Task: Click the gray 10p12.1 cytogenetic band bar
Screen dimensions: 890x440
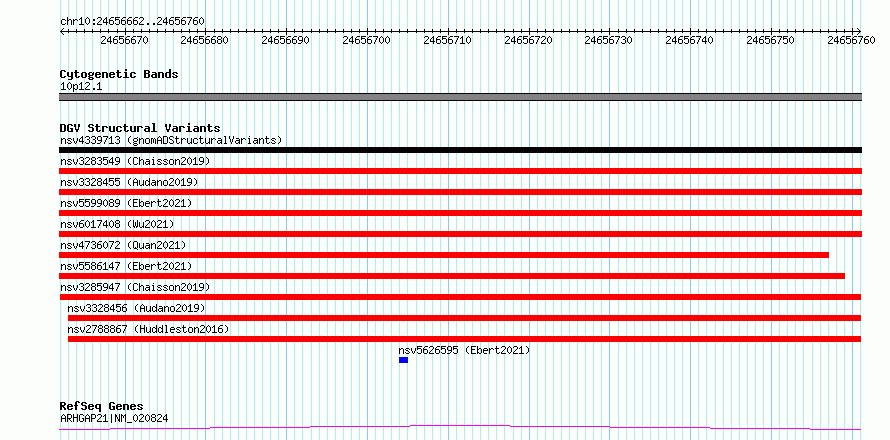Action: (460, 97)
